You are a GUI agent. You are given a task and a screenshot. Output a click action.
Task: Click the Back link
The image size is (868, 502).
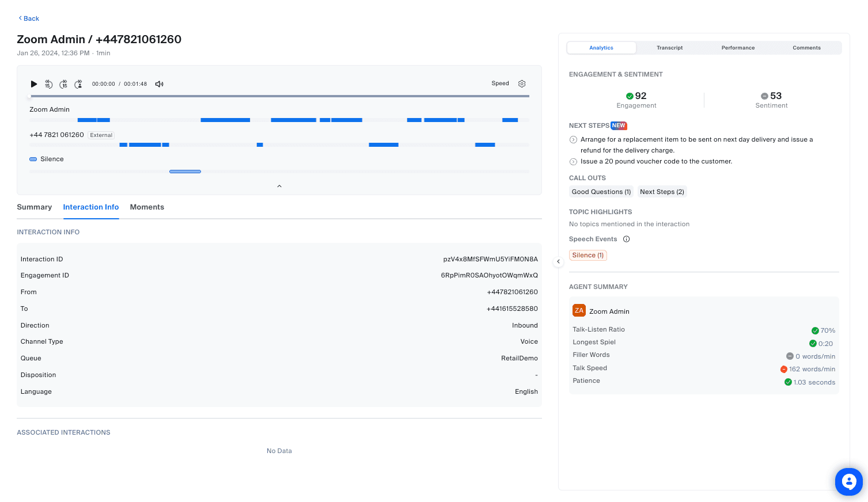click(29, 18)
